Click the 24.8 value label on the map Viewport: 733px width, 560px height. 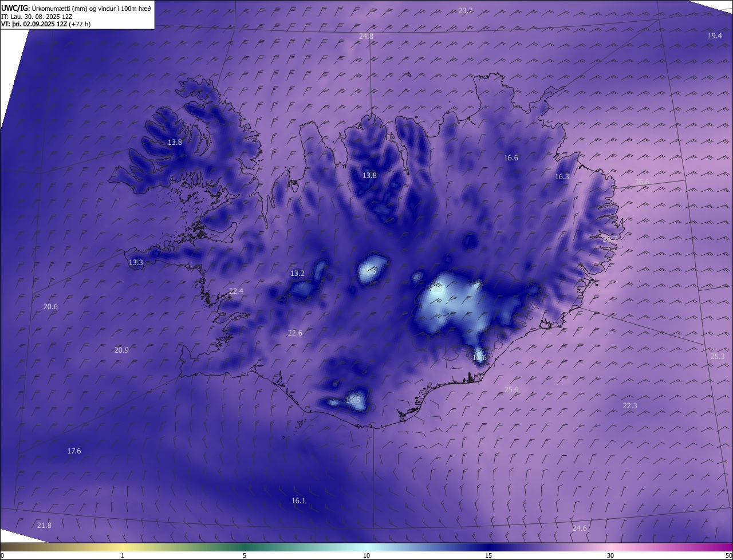(x=366, y=37)
